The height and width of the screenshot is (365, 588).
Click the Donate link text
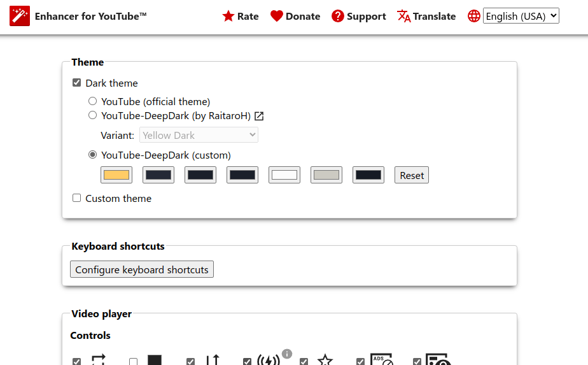303,17
